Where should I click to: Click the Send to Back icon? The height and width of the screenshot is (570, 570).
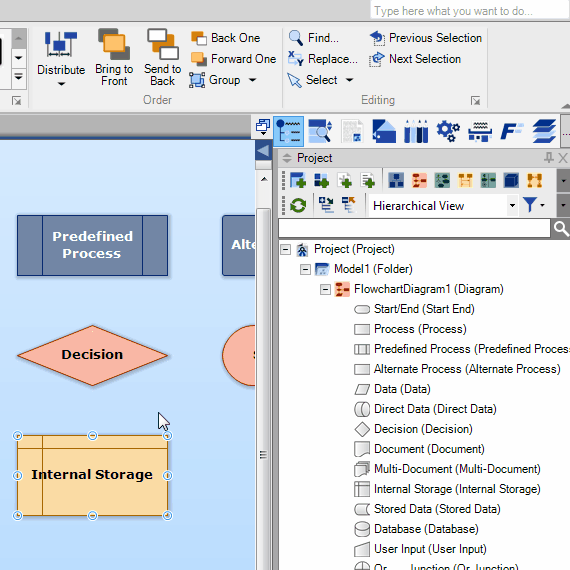[x=162, y=44]
